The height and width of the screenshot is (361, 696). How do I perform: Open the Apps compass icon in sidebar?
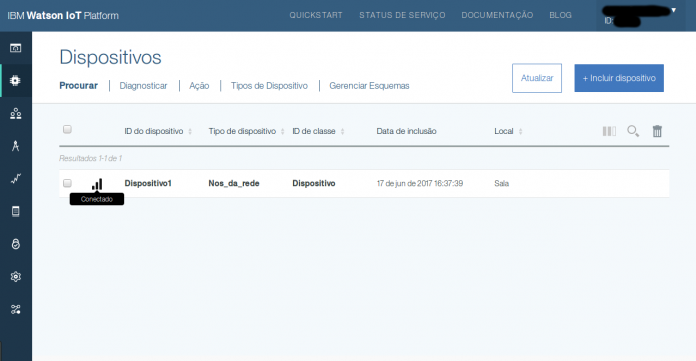point(16,146)
